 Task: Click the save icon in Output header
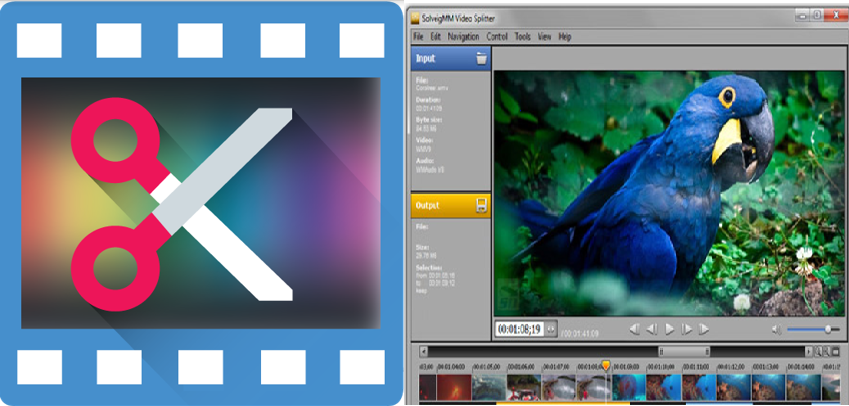click(x=481, y=206)
